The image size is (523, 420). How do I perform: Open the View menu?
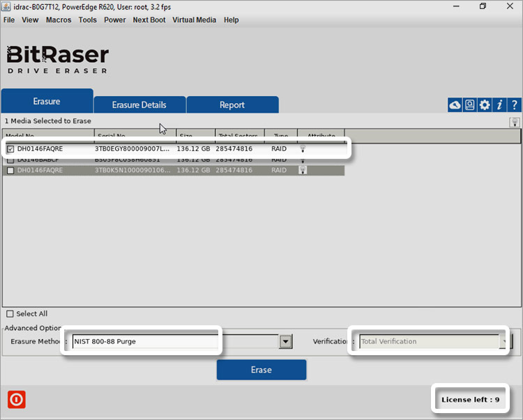[x=30, y=20]
